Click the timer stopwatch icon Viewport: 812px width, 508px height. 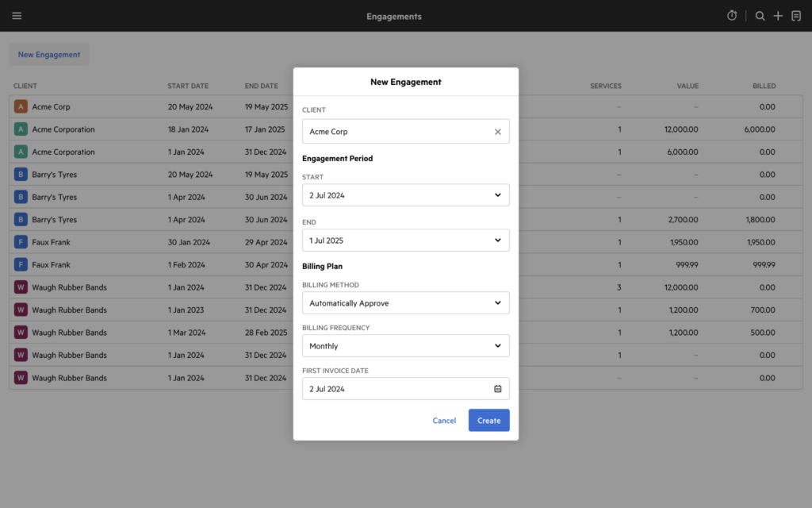coord(732,16)
